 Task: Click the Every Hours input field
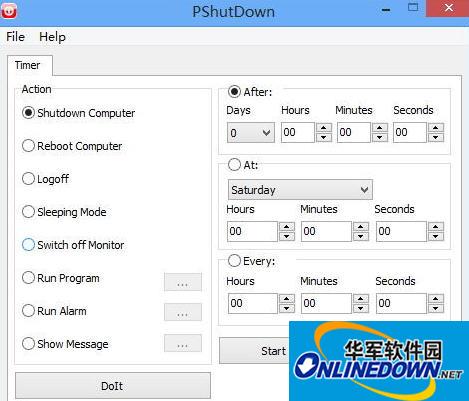click(253, 303)
